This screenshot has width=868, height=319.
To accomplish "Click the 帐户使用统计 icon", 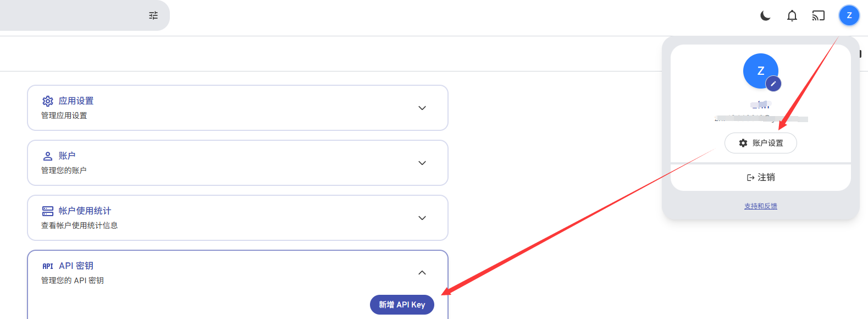I will point(48,211).
